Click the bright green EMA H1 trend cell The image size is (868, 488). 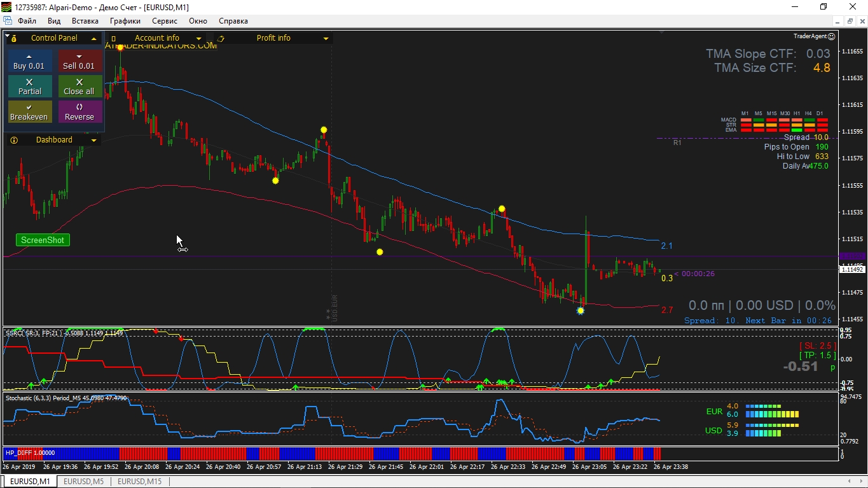pyautogui.click(x=797, y=130)
